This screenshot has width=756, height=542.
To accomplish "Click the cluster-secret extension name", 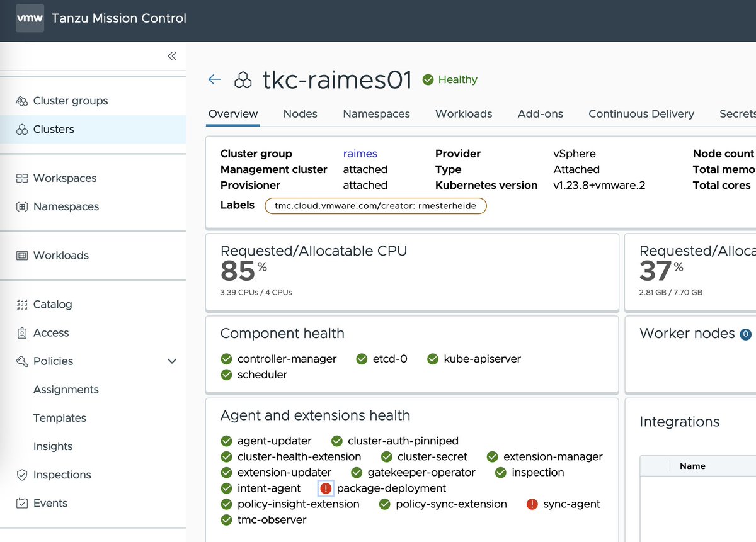I will [x=433, y=456].
